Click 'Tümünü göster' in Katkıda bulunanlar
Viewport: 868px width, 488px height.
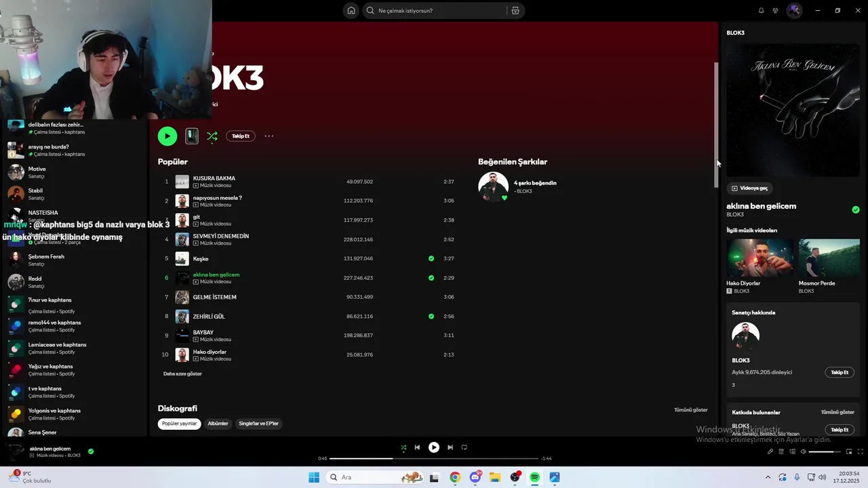837,412
